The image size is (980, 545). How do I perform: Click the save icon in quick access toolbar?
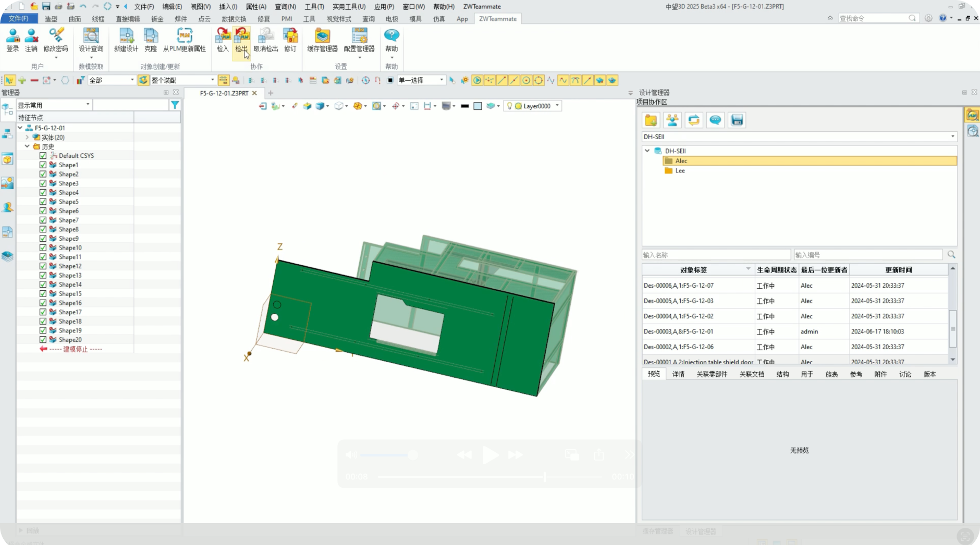(x=46, y=6)
